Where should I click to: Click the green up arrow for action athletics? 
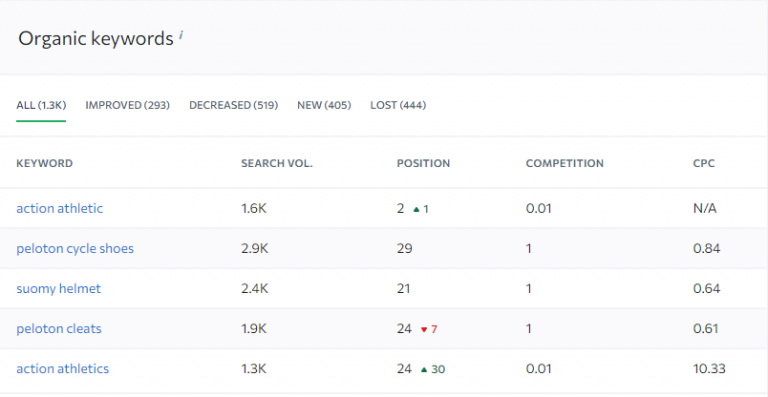(x=424, y=370)
